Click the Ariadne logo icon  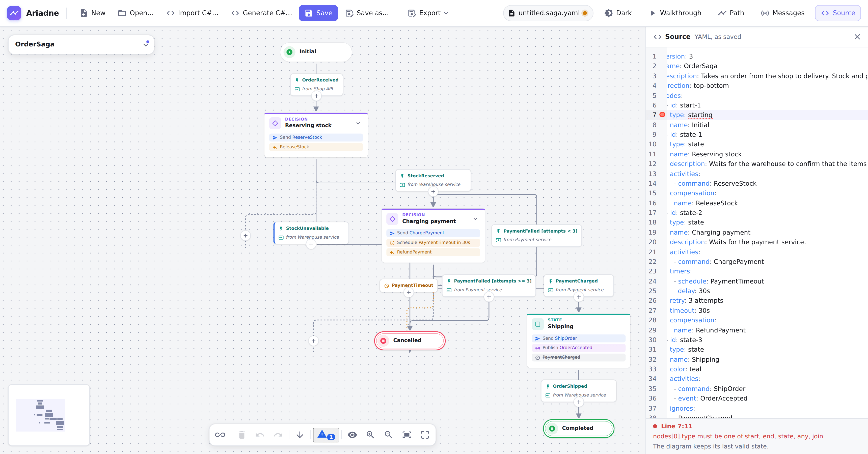click(x=14, y=13)
